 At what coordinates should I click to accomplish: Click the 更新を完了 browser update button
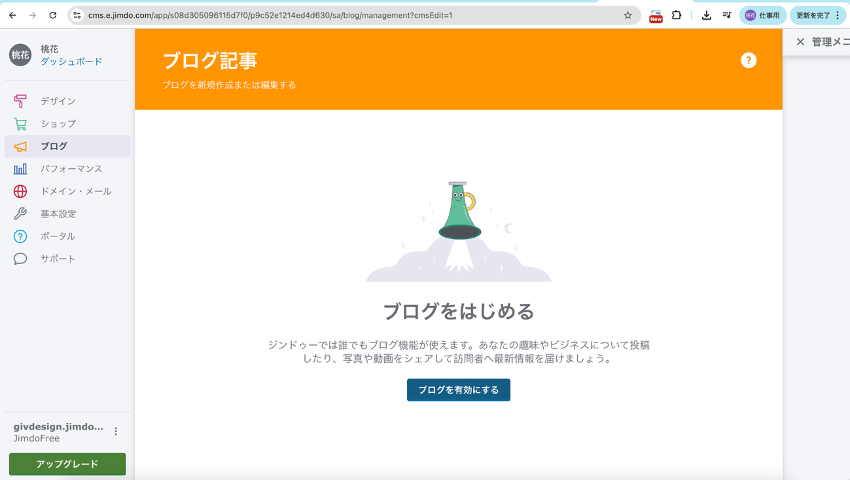[x=817, y=15]
